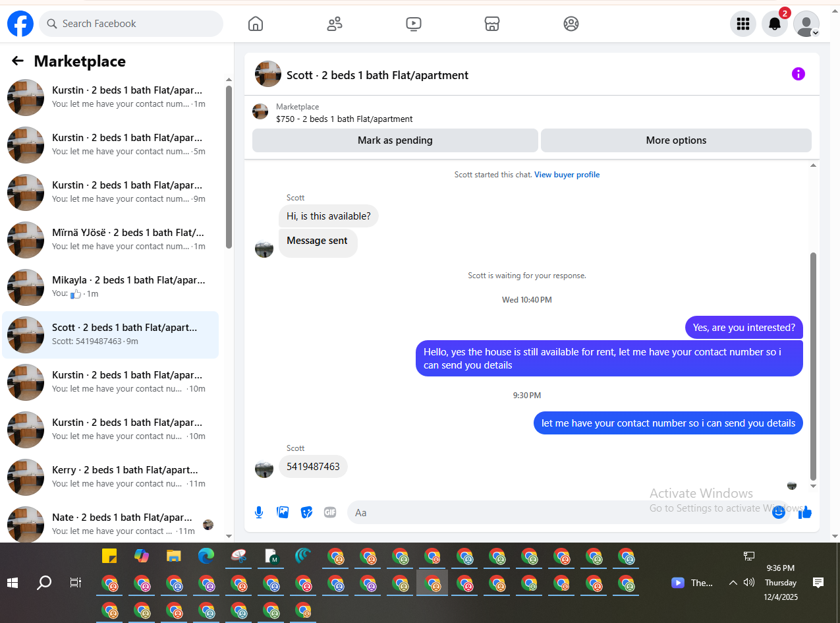
Task: Open Kurstin conversation from 5m ago
Action: coord(111,145)
